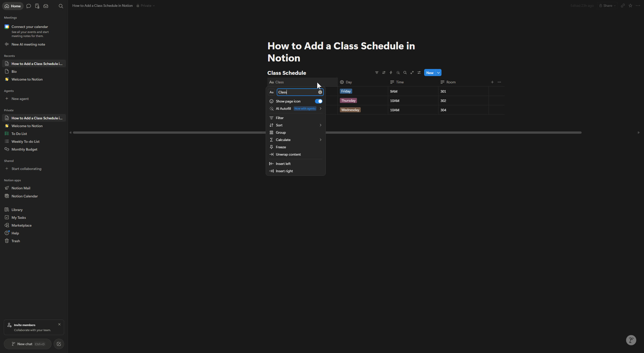Expand AI Autofill submenu arrow
This screenshot has width=644, height=353.
320,109
